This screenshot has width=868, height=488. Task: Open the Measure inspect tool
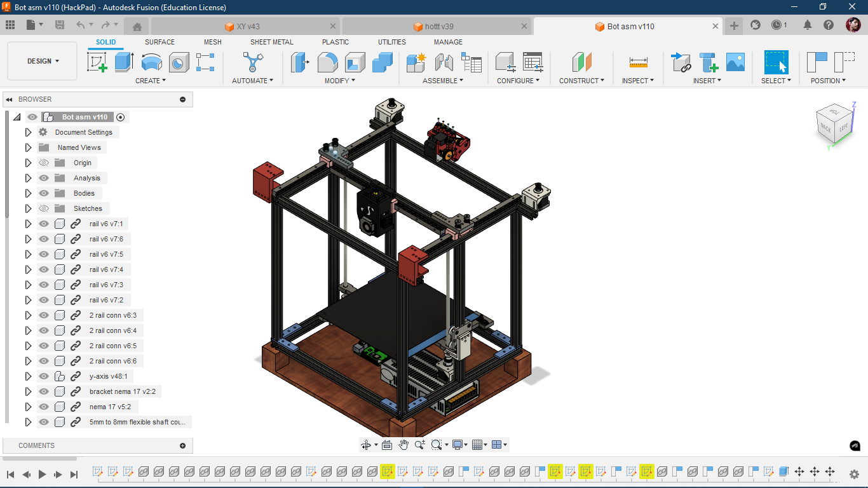(x=637, y=62)
